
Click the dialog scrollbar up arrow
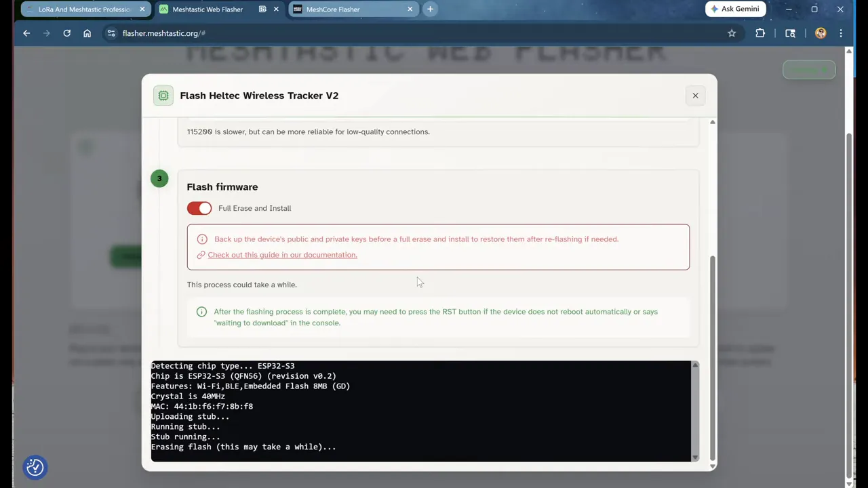tap(712, 122)
